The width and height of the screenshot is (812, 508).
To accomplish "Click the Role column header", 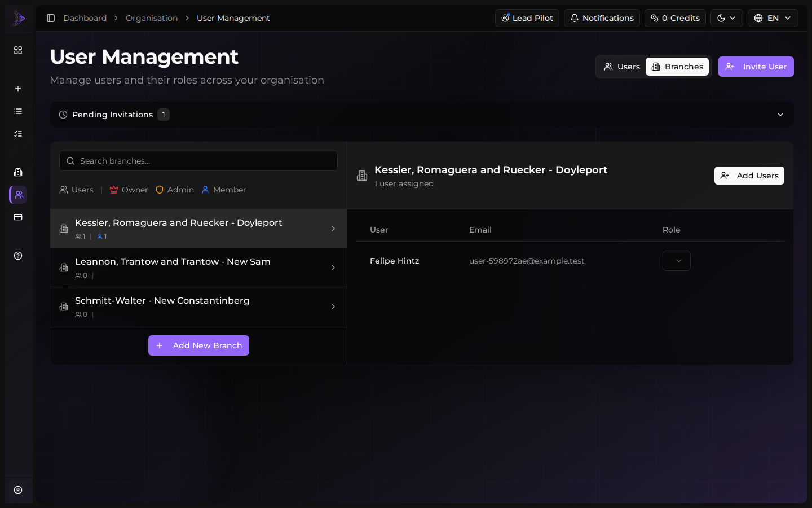I will [x=672, y=230].
